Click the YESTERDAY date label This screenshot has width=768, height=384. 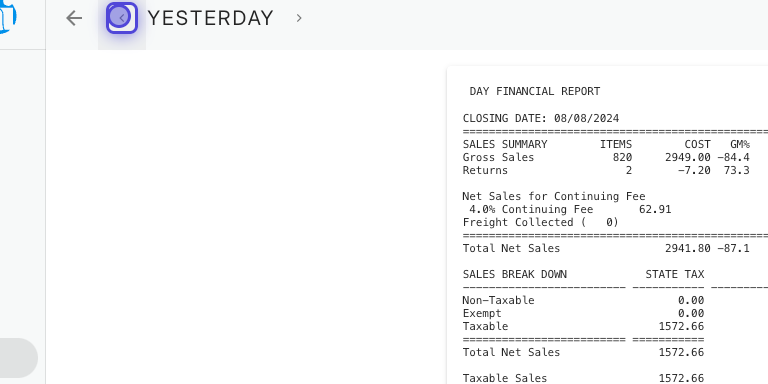click(x=211, y=18)
